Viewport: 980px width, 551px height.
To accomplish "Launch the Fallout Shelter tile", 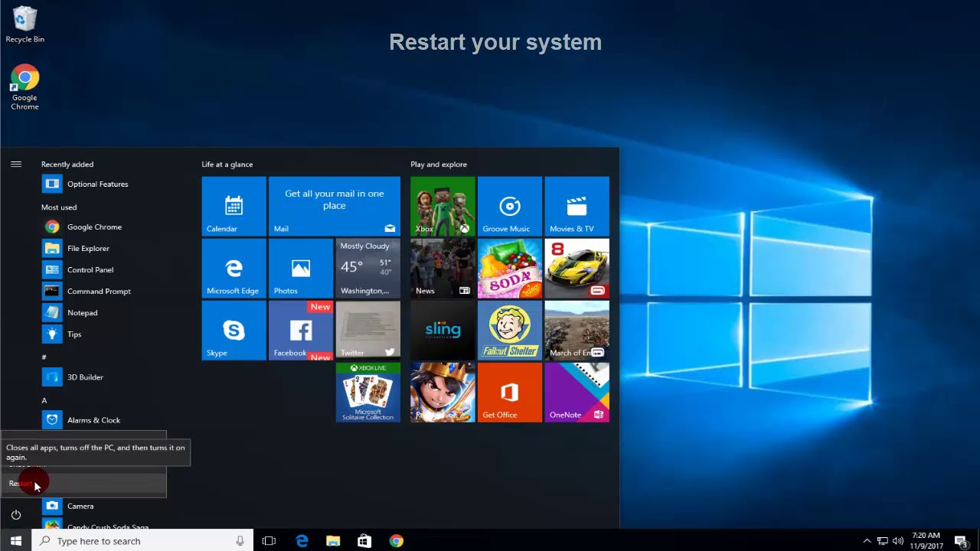I will click(510, 330).
